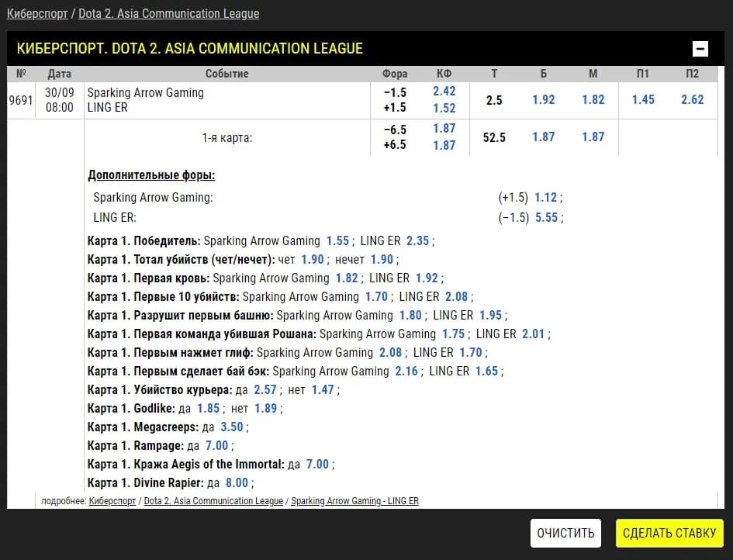This screenshot has width=733, height=560.
Task: Pick first buyback Sparking Arrow 2.16
Action: (406, 372)
